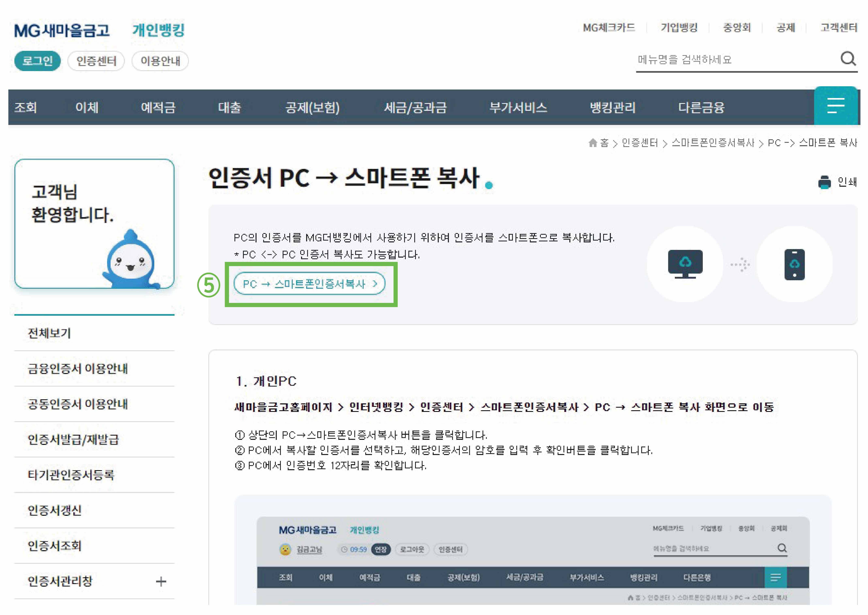This screenshot has height=615, width=868.
Task: Open 공제 top link
Action: 785,28
